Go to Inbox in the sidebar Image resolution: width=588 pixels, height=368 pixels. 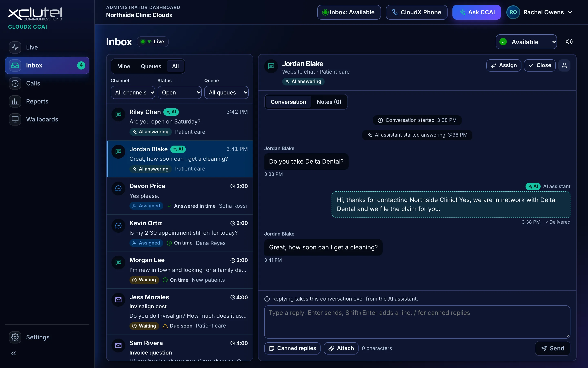[47, 65]
